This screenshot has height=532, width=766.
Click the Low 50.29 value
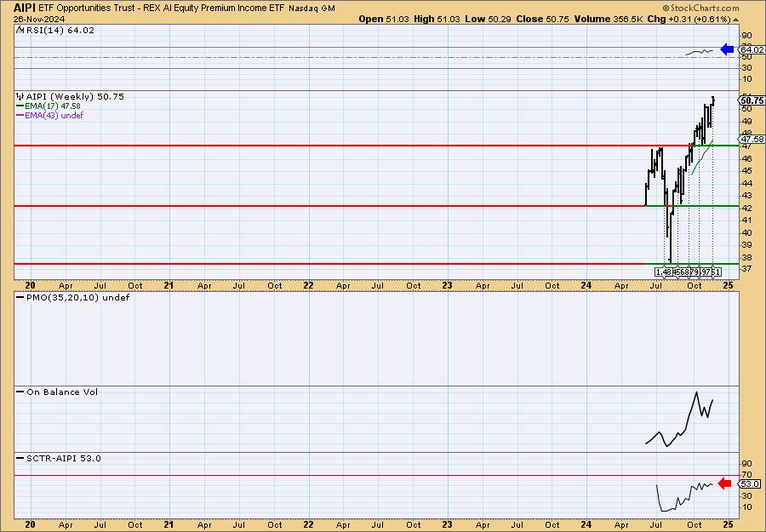[489, 19]
